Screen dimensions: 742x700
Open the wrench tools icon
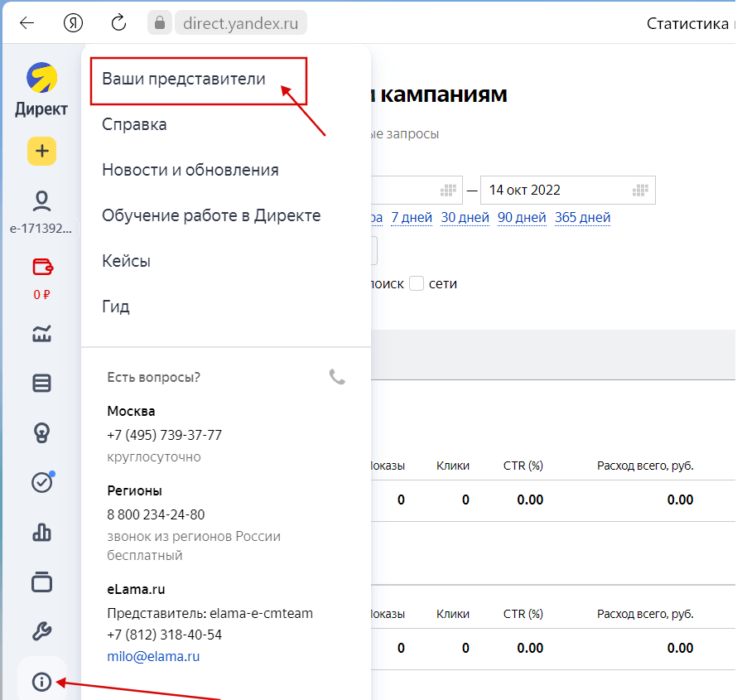41,632
